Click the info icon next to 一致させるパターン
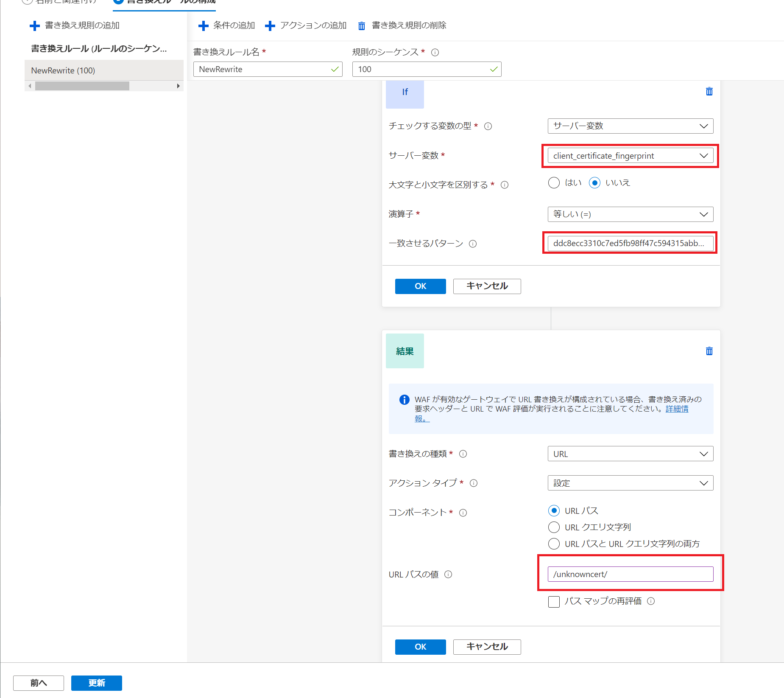Viewport: 784px width, 698px height. pyautogui.click(x=473, y=244)
